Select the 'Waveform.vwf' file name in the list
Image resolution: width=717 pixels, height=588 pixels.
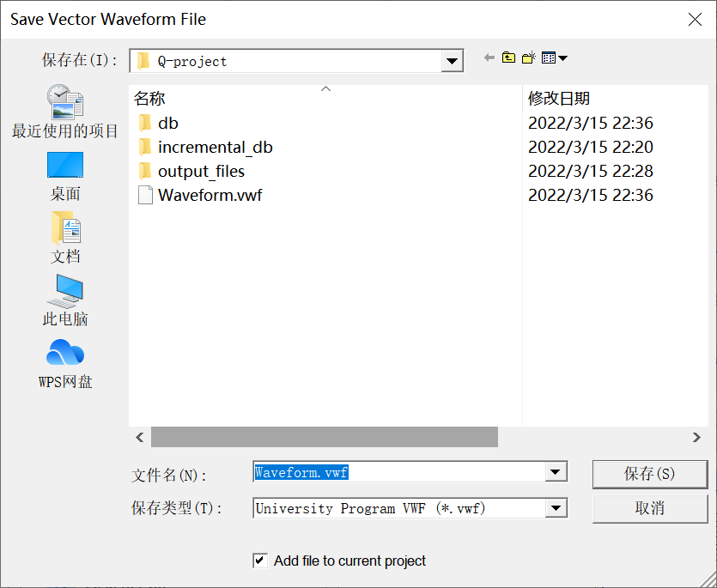[x=210, y=195]
